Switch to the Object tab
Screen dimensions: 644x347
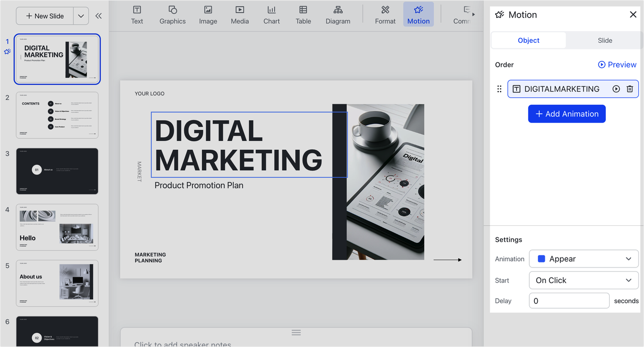(x=528, y=40)
